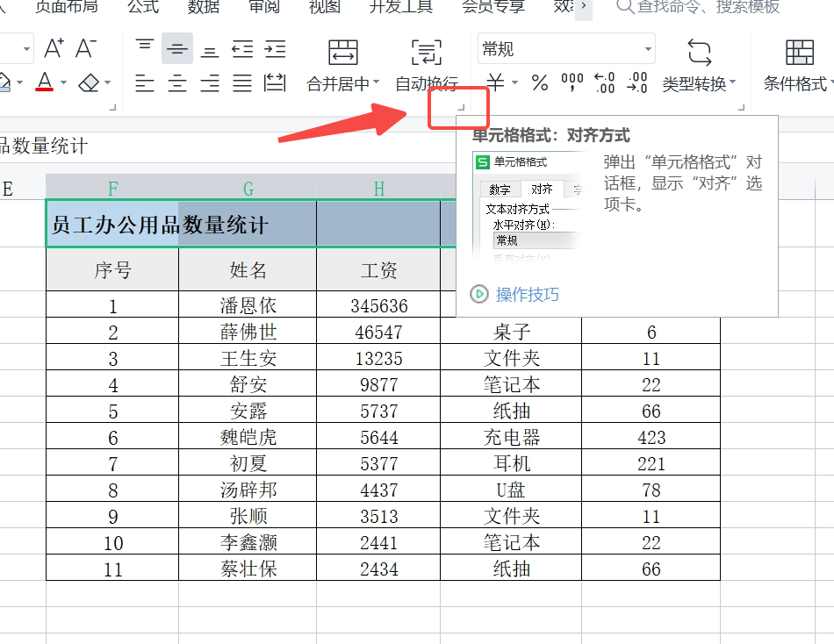834x644 pixels.
Task: Select title cell 员工办公用品数量统计
Action: pos(160,225)
